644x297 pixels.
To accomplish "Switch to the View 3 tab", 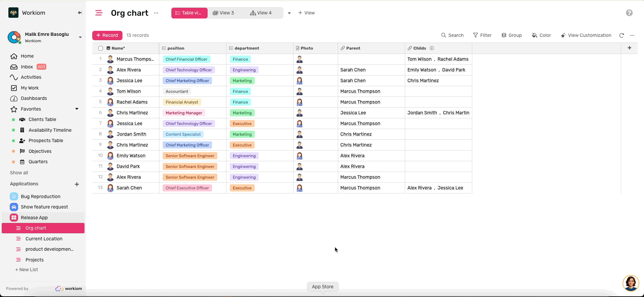I will (223, 13).
